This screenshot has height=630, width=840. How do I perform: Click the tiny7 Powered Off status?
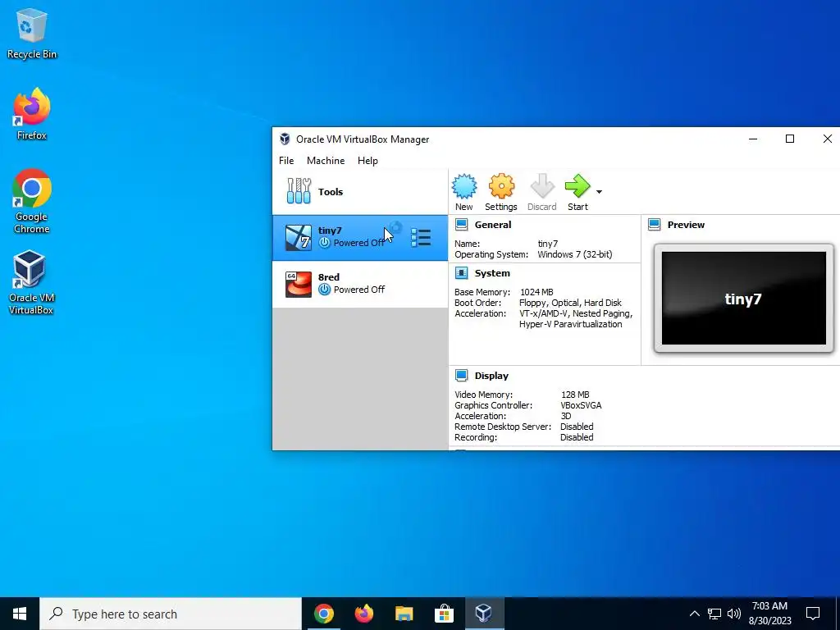352,243
